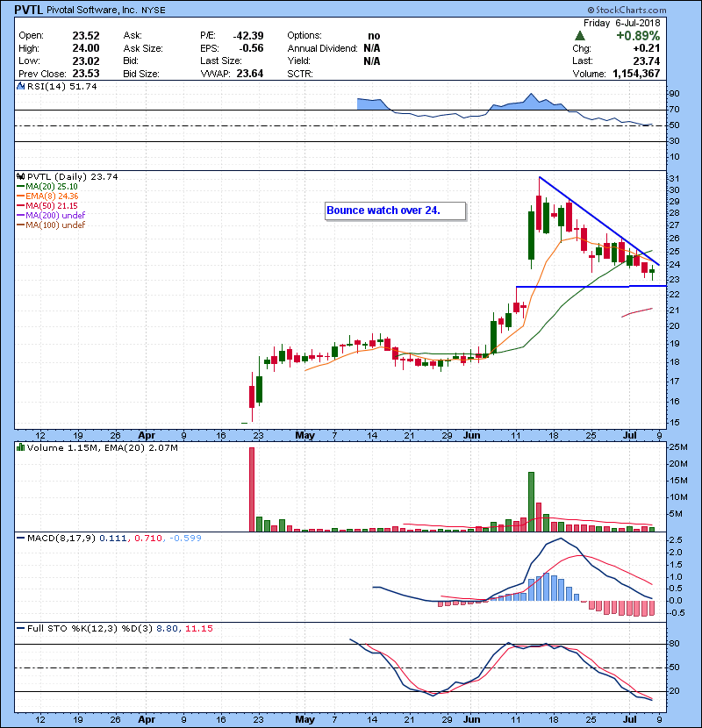
Task: Click the Friday 6-Jul-2018 date label
Action: point(621,23)
